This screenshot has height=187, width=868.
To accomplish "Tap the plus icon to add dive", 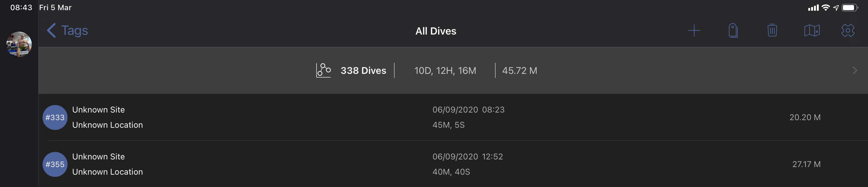I will 694,31.
